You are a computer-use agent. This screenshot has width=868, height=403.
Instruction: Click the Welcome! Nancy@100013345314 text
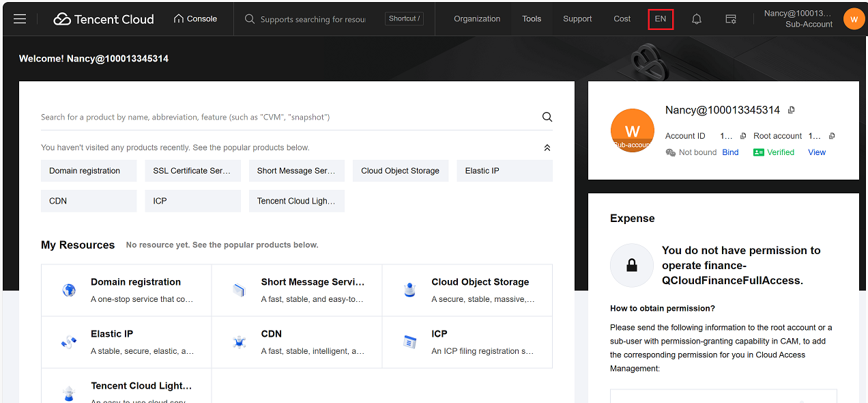click(93, 59)
